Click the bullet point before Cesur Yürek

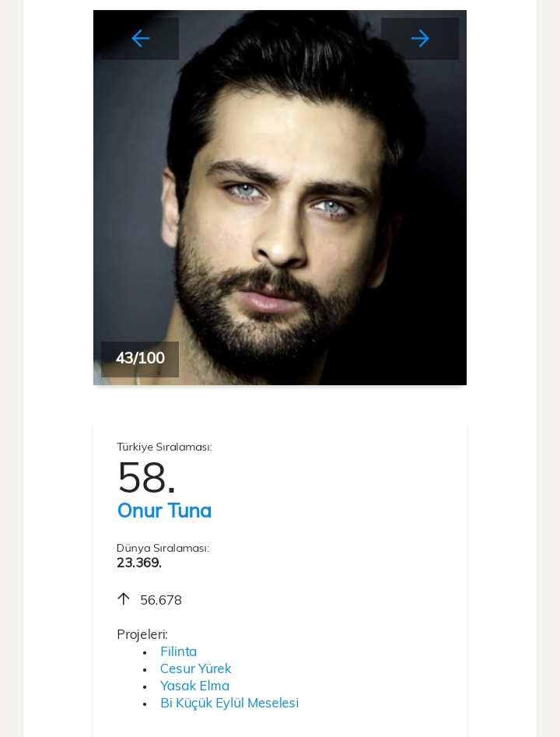(145, 669)
